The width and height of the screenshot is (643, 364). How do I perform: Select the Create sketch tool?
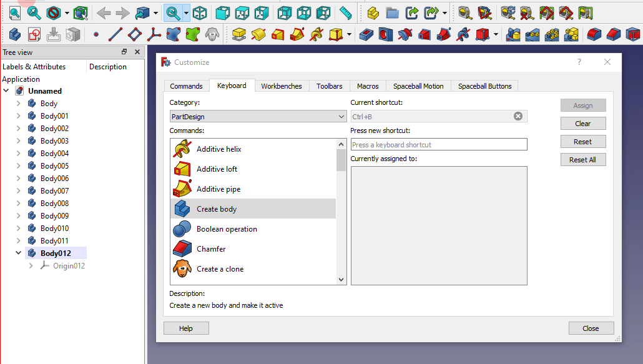coord(34,36)
